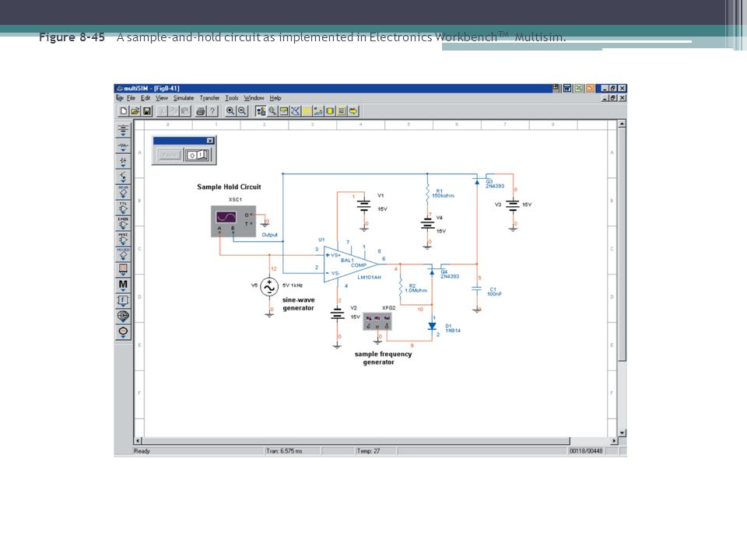The image size is (747, 560).
Task: Open the Postprocessor toolbar icon
Action: pos(318,111)
